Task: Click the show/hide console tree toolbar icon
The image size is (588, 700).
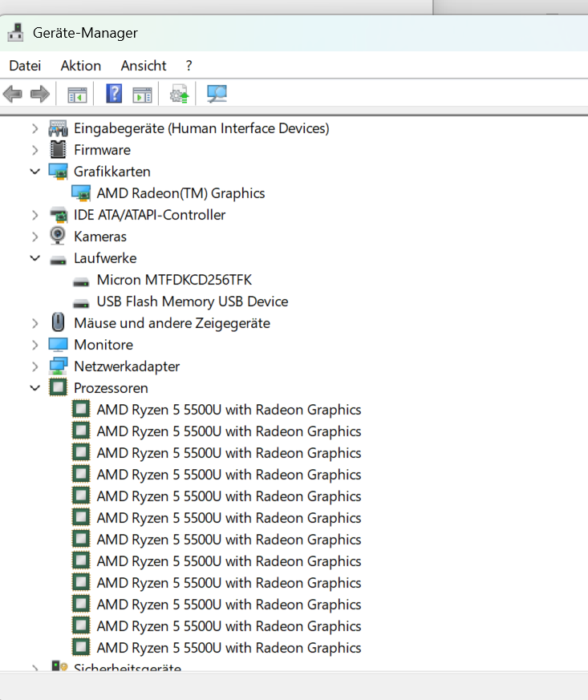Action: (x=77, y=95)
